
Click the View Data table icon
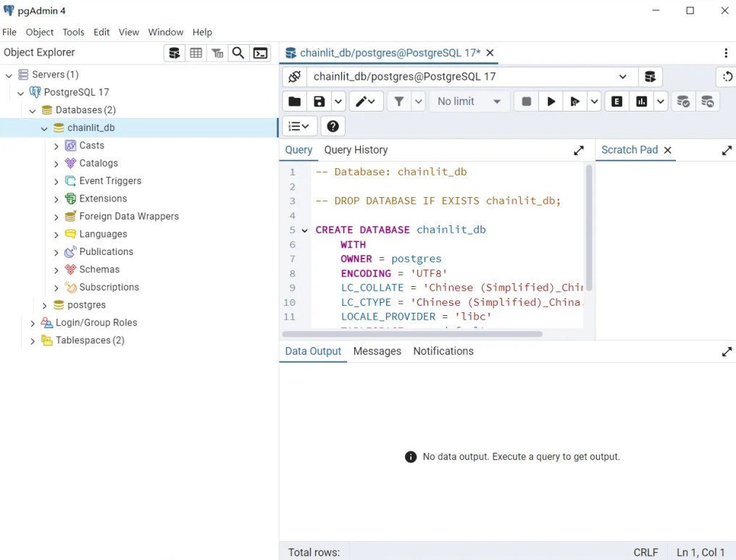click(x=196, y=53)
